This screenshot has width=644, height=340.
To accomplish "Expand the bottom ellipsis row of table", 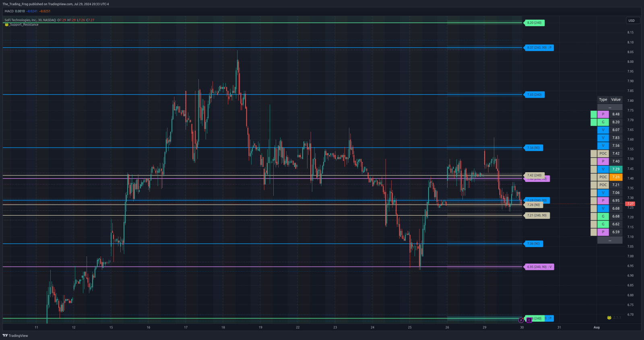I will coord(610,240).
